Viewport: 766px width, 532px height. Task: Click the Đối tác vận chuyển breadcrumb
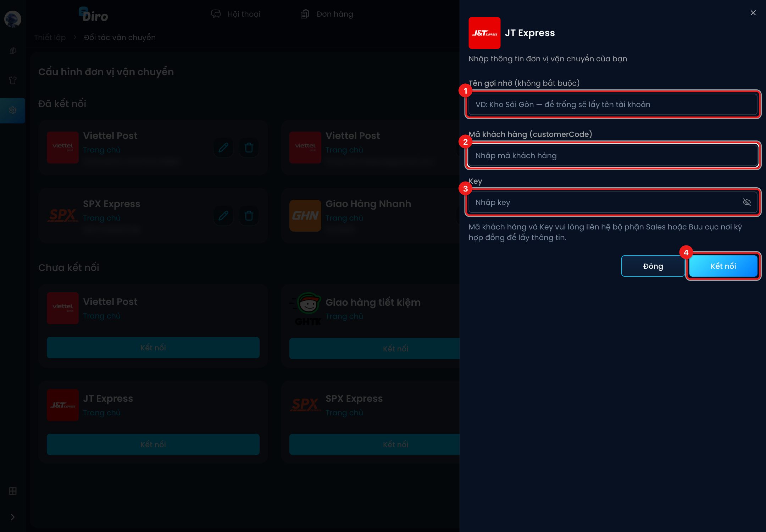coord(120,37)
